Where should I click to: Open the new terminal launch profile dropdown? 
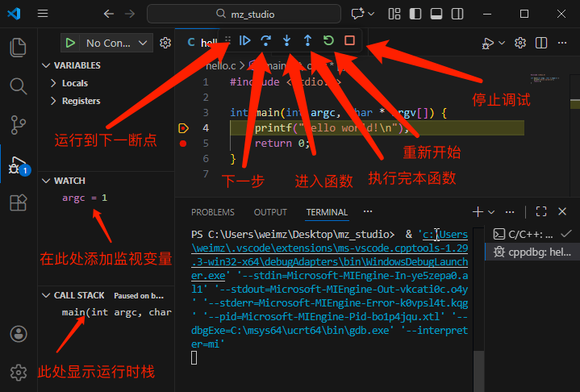pos(491,212)
